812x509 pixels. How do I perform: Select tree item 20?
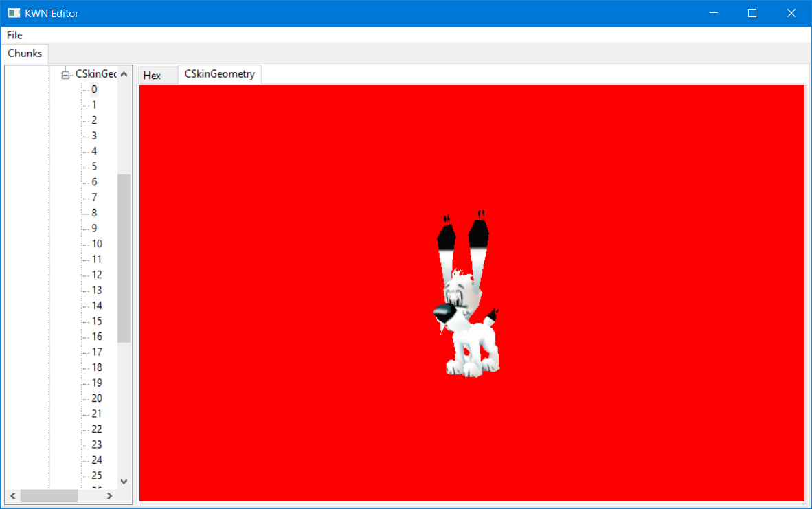point(97,398)
